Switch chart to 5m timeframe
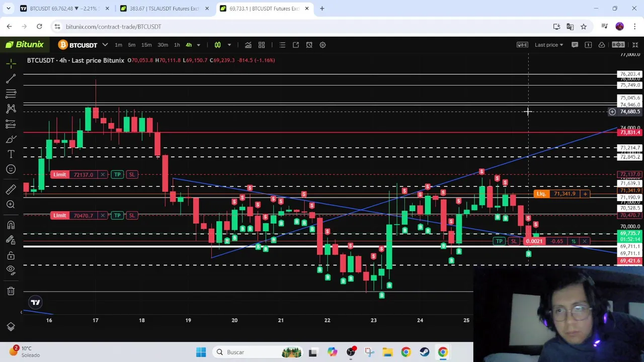 (x=131, y=45)
